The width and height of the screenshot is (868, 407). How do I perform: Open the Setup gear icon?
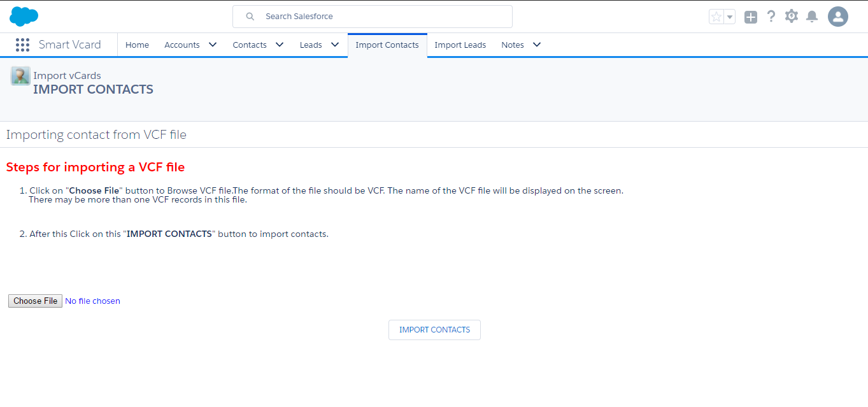coord(792,17)
